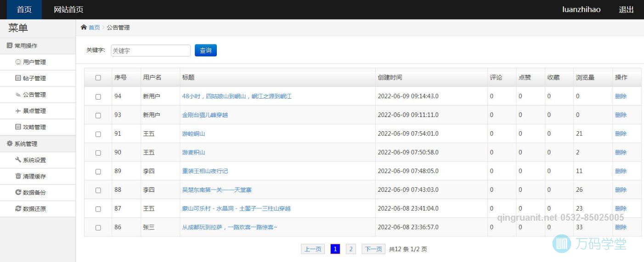Click the 系统设置 wrench icon
Screen dimensions: 644x262
[x=18, y=160]
